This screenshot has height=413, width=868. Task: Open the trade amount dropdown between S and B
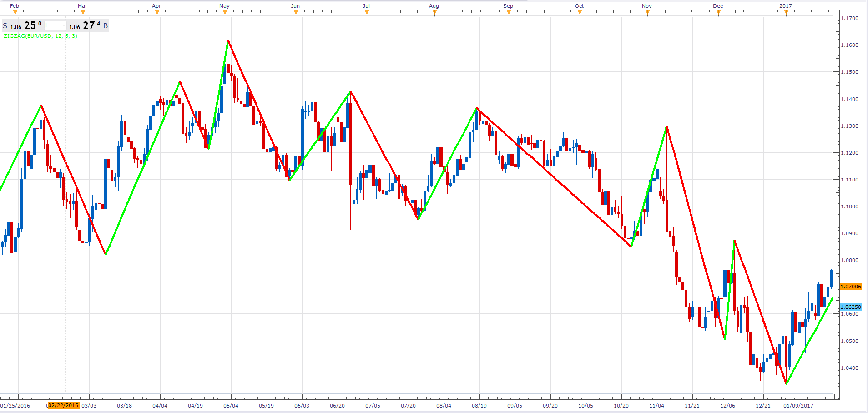click(x=56, y=26)
